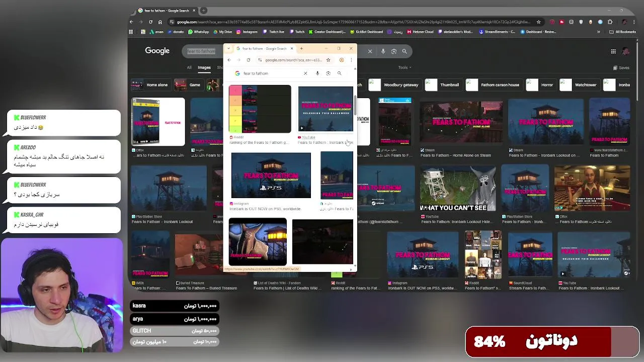Bookmark star in small front window address bar
The width and height of the screenshot is (644, 362).
point(328,60)
